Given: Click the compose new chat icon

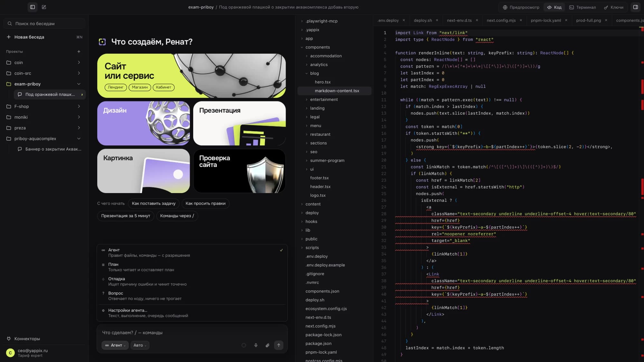Looking at the screenshot, I should (x=44, y=7).
